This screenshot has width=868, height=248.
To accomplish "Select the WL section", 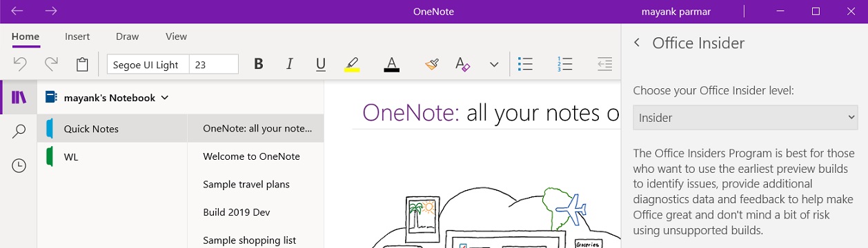I will (112, 156).
